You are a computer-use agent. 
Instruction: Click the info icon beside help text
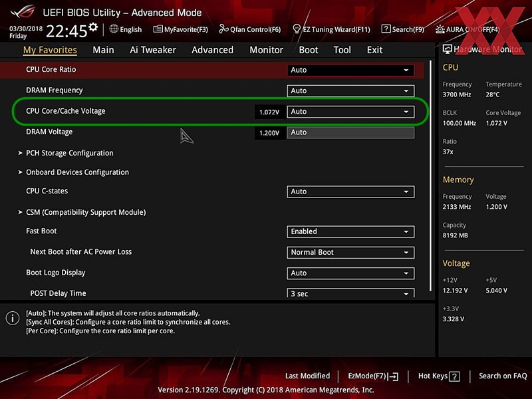coord(13,319)
